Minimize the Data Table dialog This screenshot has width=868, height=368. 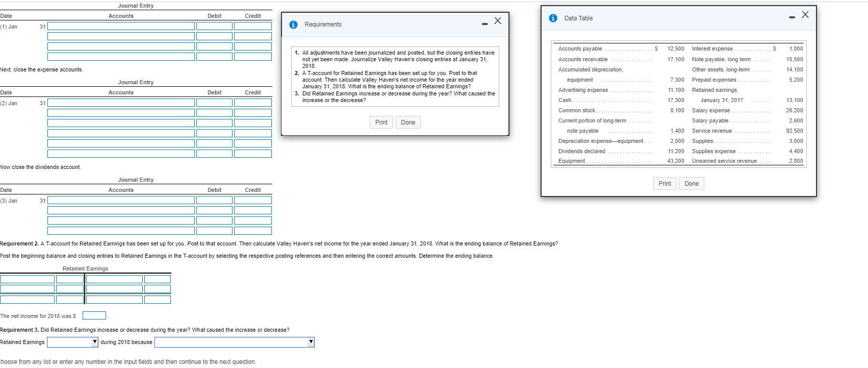coord(792,18)
